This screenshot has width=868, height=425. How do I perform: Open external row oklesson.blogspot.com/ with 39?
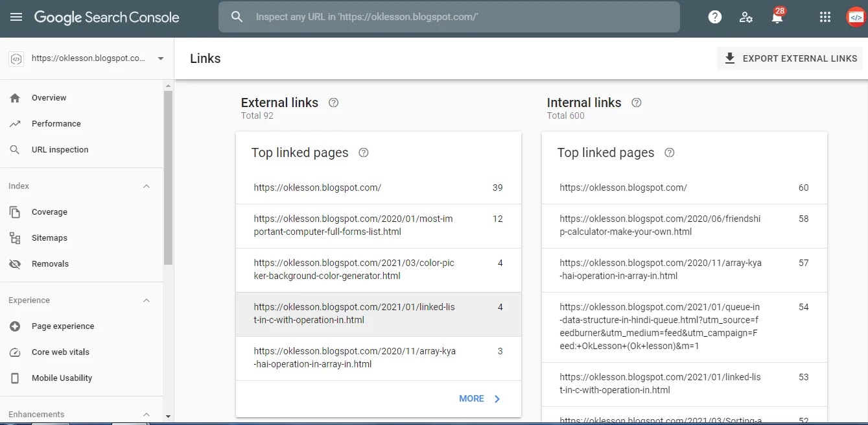click(379, 188)
